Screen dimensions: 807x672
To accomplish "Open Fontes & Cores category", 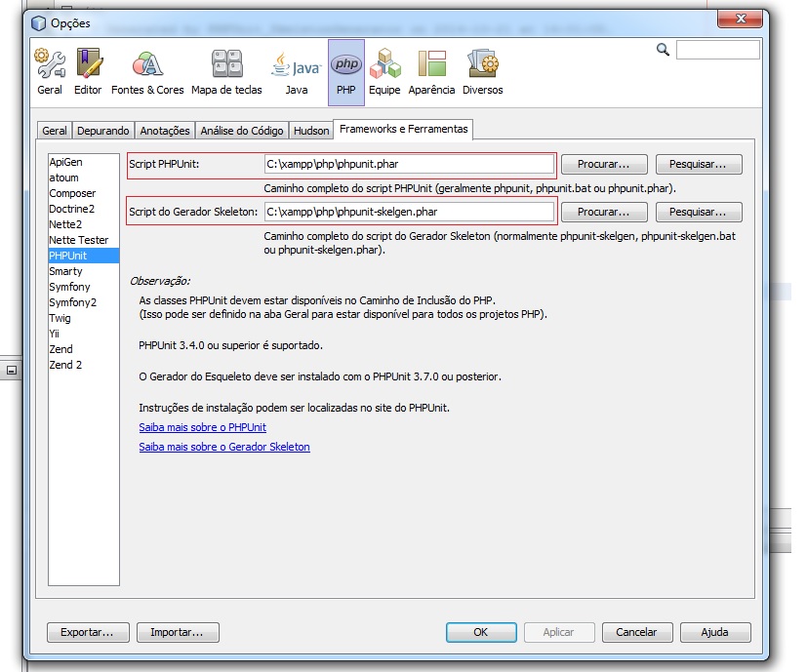I will pos(147,71).
